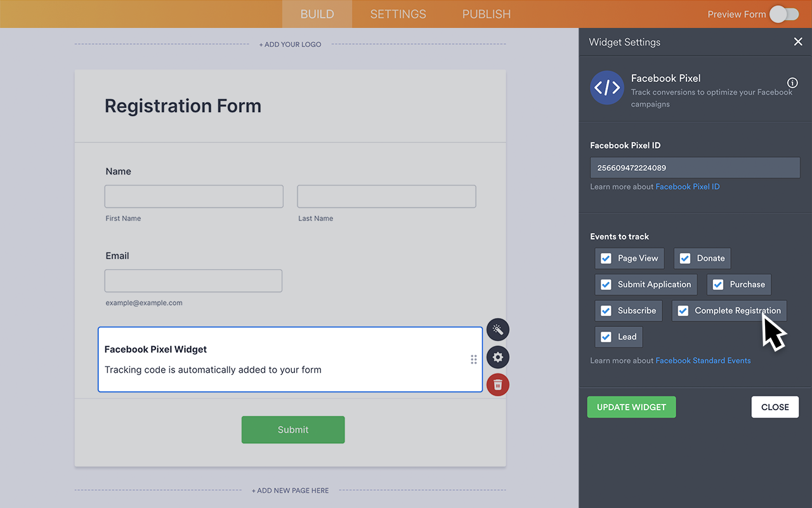Viewport: 812px width, 508px height.
Task: Click the magic wand icon beside the widget
Action: coord(497,330)
